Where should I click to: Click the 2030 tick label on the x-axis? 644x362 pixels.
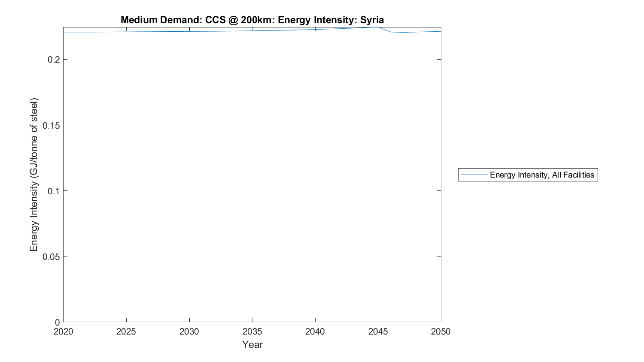(189, 332)
